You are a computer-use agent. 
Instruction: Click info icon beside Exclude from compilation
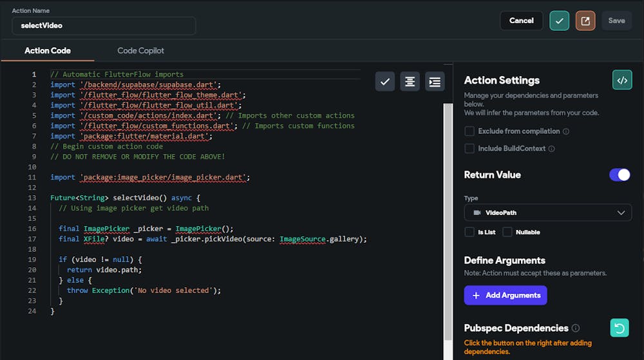coord(566,131)
